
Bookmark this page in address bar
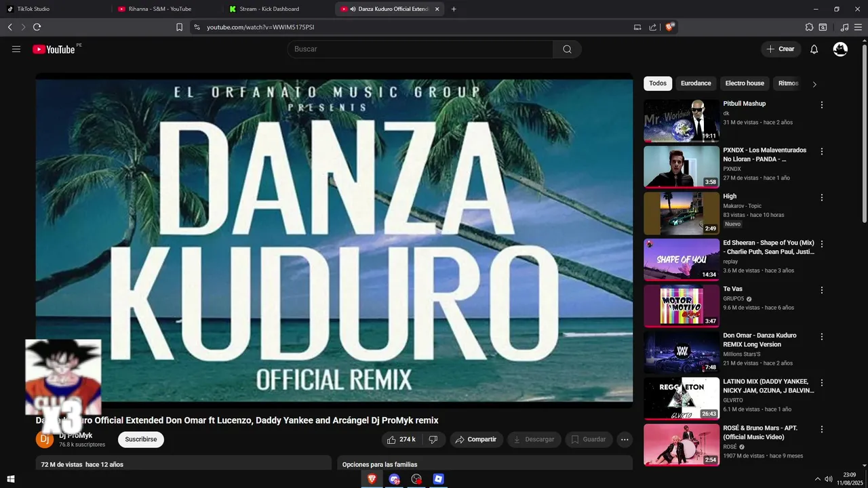(179, 27)
